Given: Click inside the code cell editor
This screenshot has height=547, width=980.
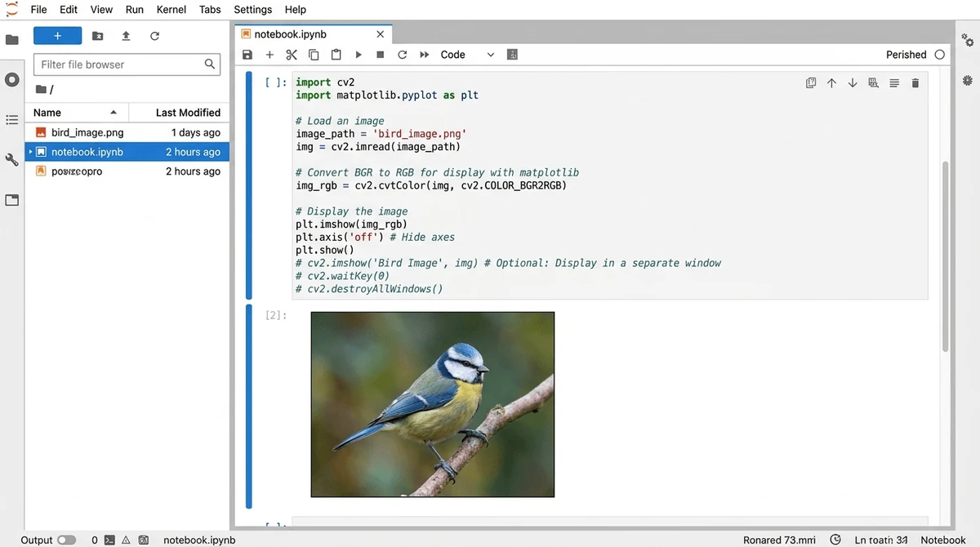Looking at the screenshot, I should coord(610,185).
